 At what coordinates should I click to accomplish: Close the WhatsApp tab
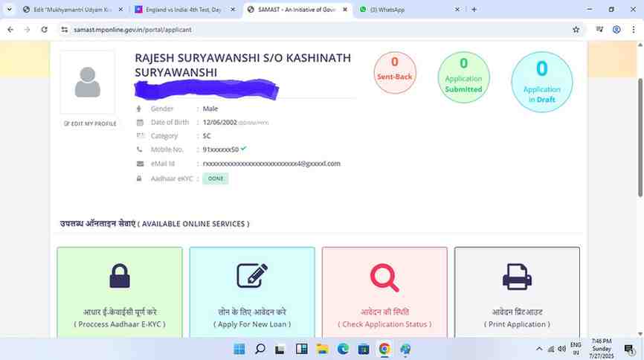click(457, 10)
